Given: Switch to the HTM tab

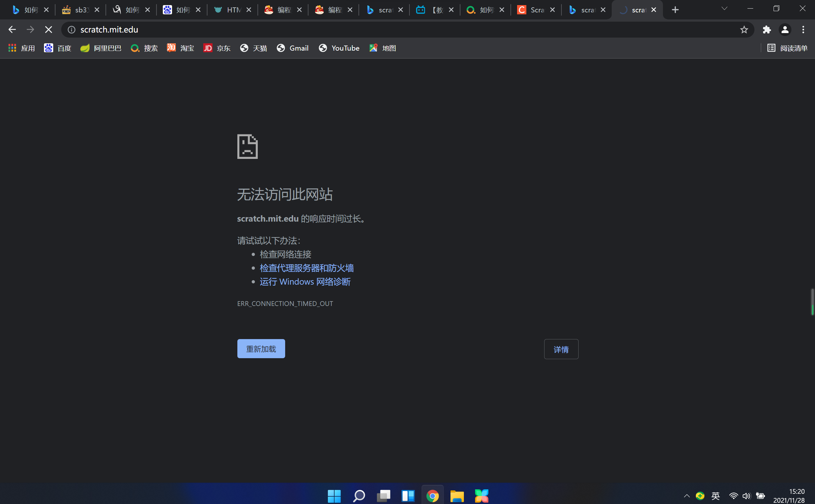Looking at the screenshot, I should click(x=233, y=10).
